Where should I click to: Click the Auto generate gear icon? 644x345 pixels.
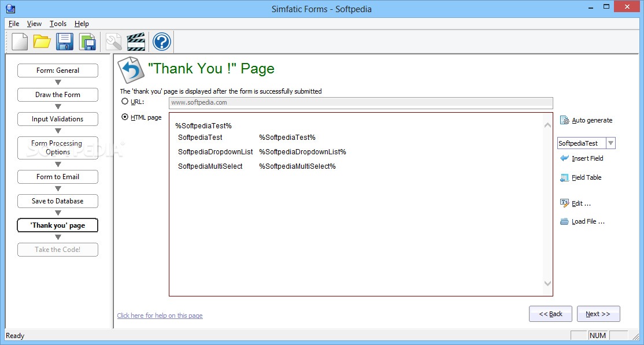[564, 120]
